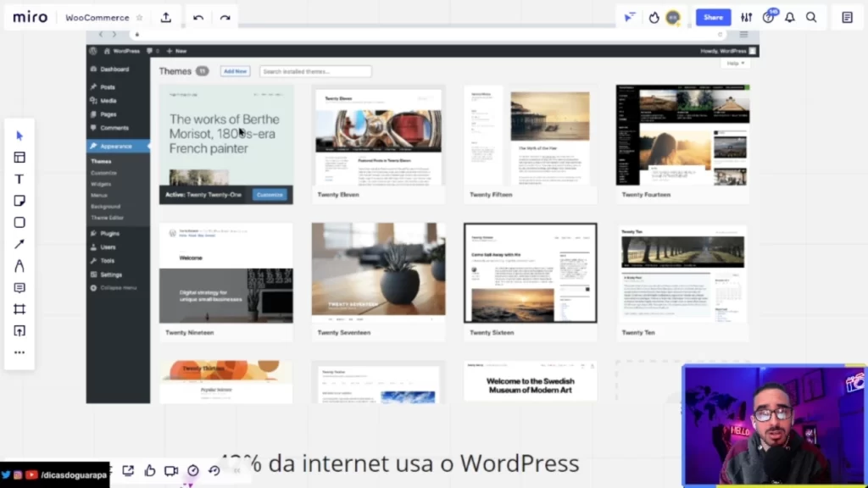
Task: Open the reactions flame icon
Action: click(654, 18)
